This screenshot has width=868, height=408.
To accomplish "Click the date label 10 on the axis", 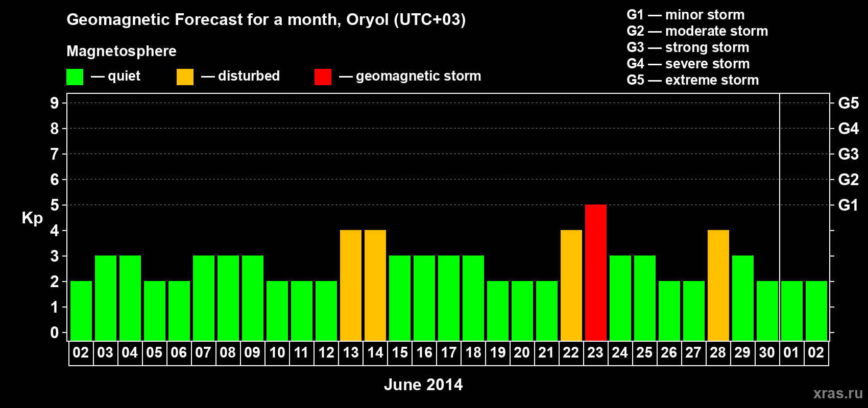I will pyautogui.click(x=277, y=352).
